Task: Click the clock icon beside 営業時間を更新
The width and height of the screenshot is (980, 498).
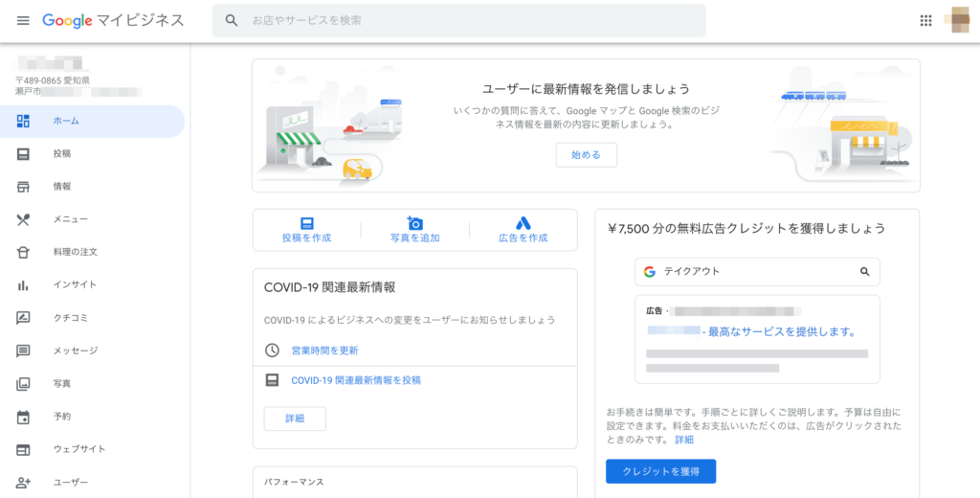Action: pos(272,351)
